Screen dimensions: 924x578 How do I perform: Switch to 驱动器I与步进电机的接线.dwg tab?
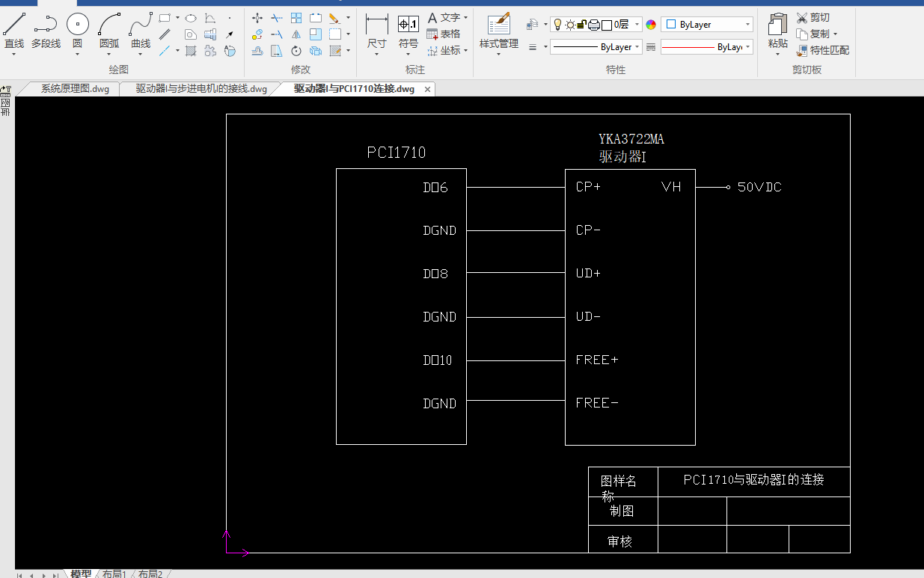coord(201,88)
